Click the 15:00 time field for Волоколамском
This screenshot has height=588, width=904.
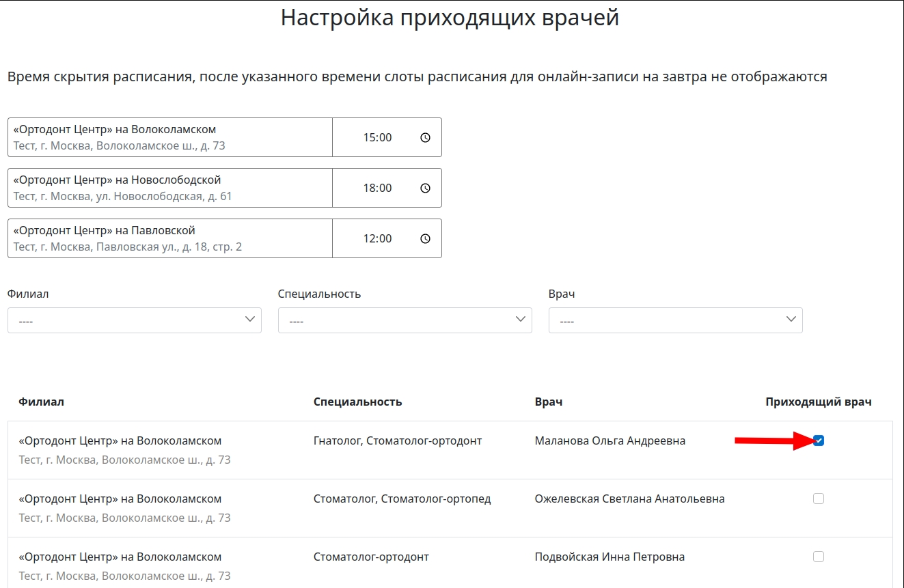coord(387,137)
